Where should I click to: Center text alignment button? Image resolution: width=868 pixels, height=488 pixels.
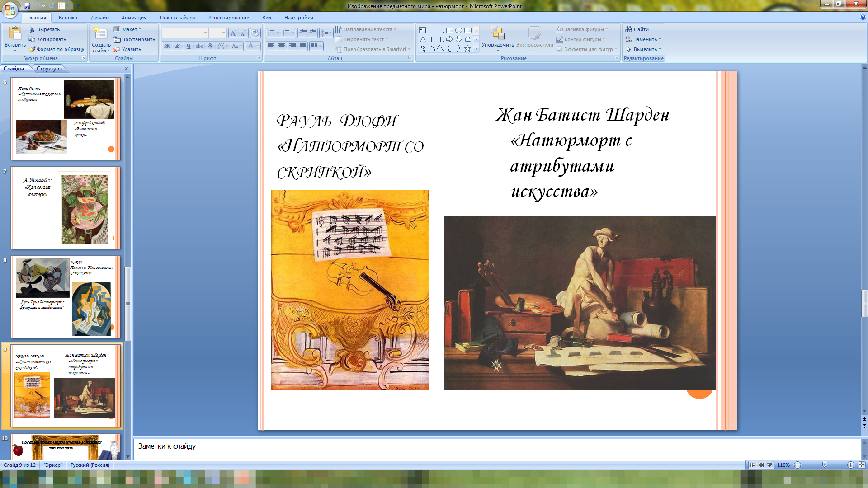pyautogui.click(x=282, y=46)
